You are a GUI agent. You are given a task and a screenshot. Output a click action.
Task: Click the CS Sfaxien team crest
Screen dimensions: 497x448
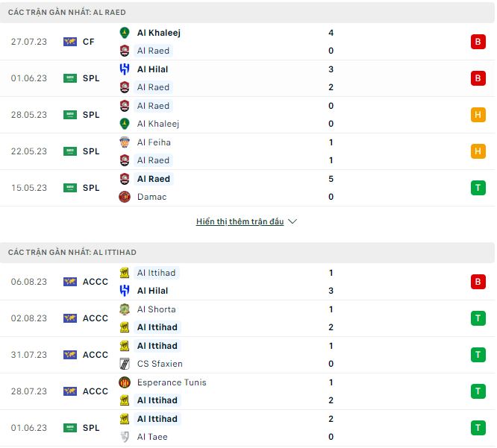coord(125,364)
